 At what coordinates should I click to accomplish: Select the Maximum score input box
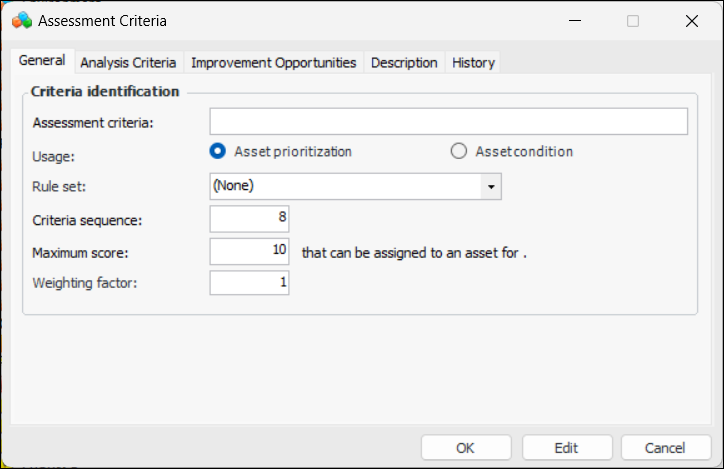click(250, 251)
